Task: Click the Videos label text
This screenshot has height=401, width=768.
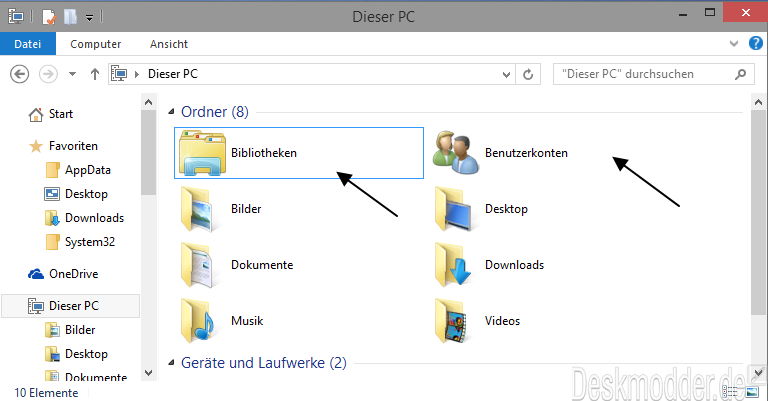Action: (x=502, y=321)
